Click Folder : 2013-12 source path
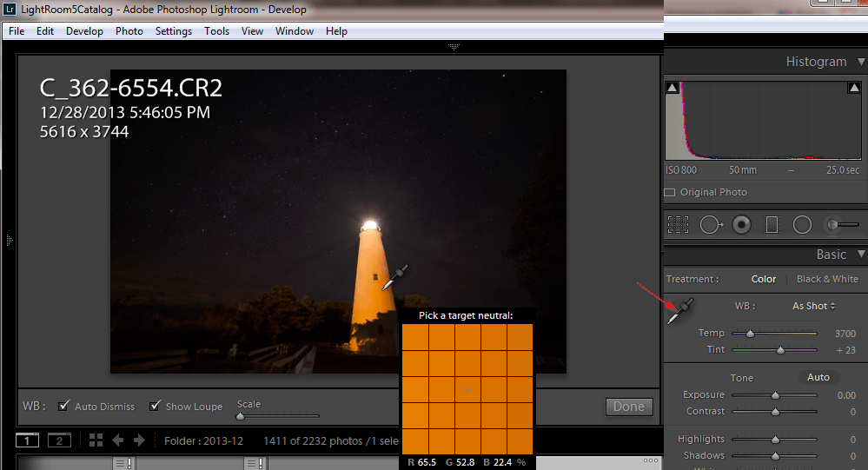Screen dimensions: 868x470 pos(203,440)
